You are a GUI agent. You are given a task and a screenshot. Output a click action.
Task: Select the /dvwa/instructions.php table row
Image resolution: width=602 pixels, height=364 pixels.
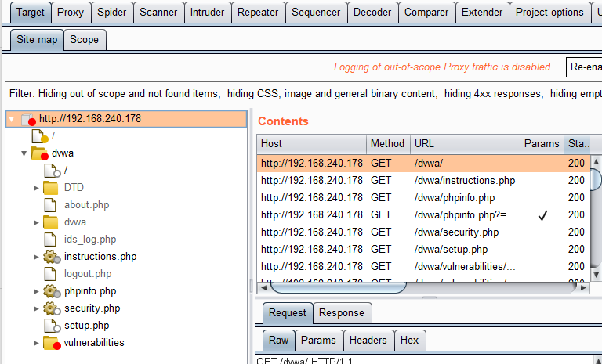point(424,181)
